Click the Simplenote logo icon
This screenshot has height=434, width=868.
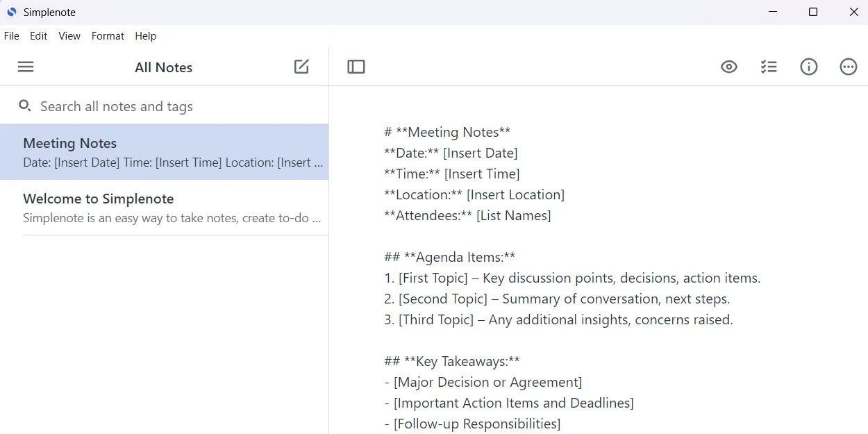pos(12,12)
